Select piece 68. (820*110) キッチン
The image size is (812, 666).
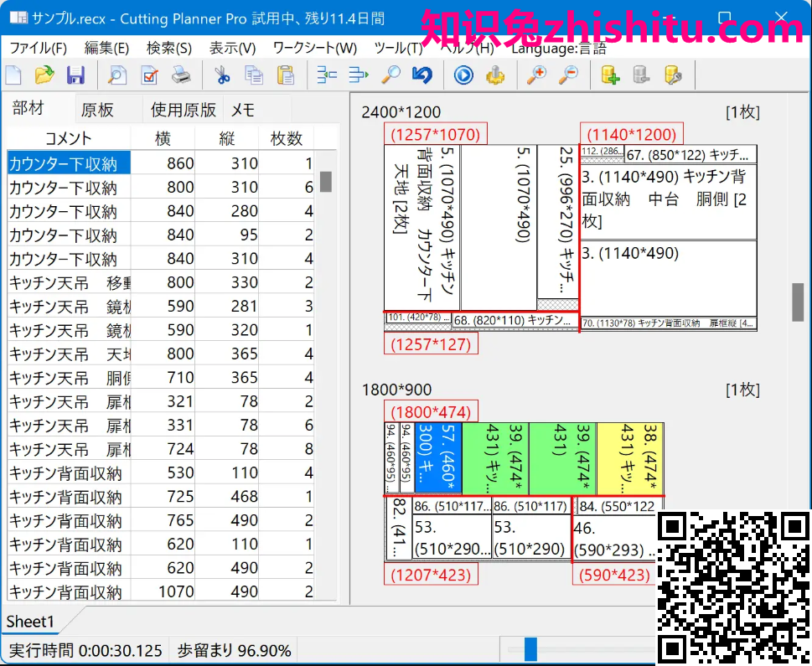click(x=515, y=321)
